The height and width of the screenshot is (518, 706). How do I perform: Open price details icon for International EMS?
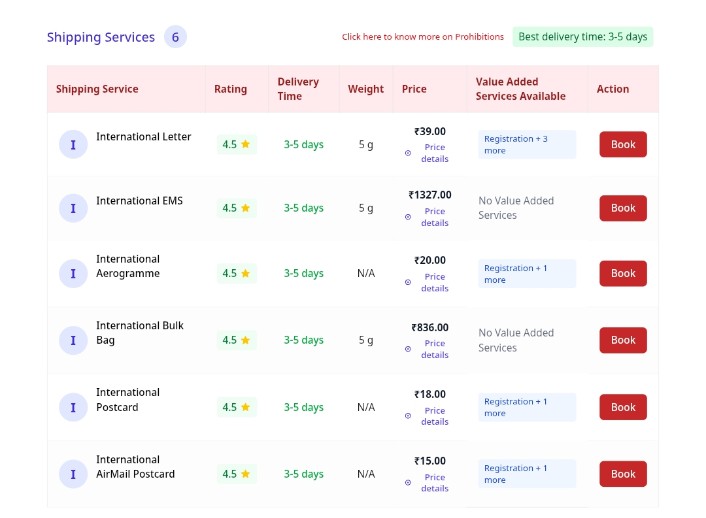coord(408,217)
